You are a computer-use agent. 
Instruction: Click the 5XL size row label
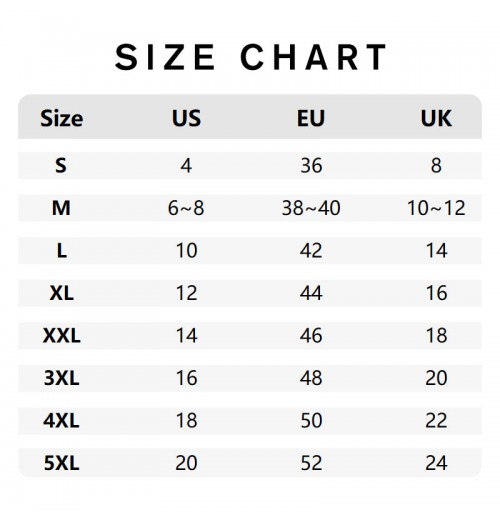(62, 463)
